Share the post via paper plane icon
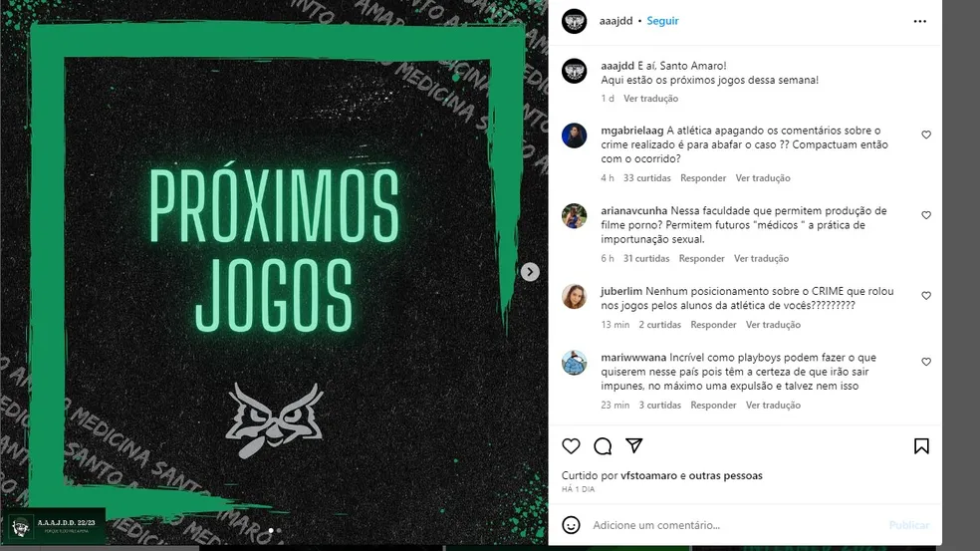 coord(633,445)
